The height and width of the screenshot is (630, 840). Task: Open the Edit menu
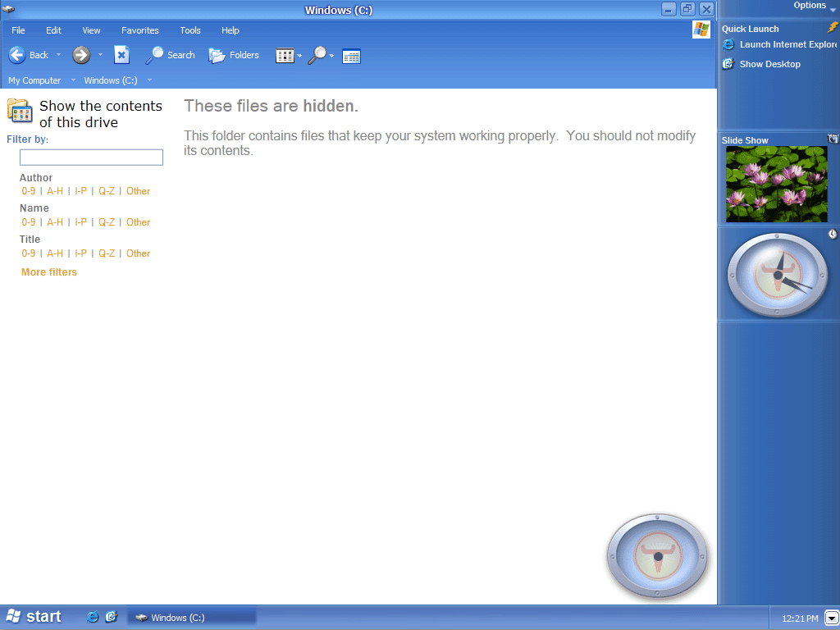[x=53, y=30]
